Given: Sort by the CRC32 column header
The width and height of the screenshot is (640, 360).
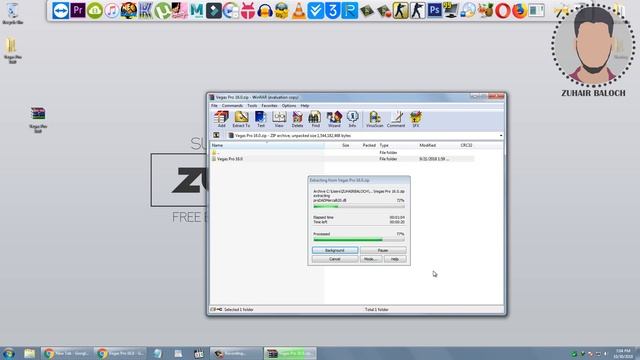Looking at the screenshot, I should [x=466, y=145].
